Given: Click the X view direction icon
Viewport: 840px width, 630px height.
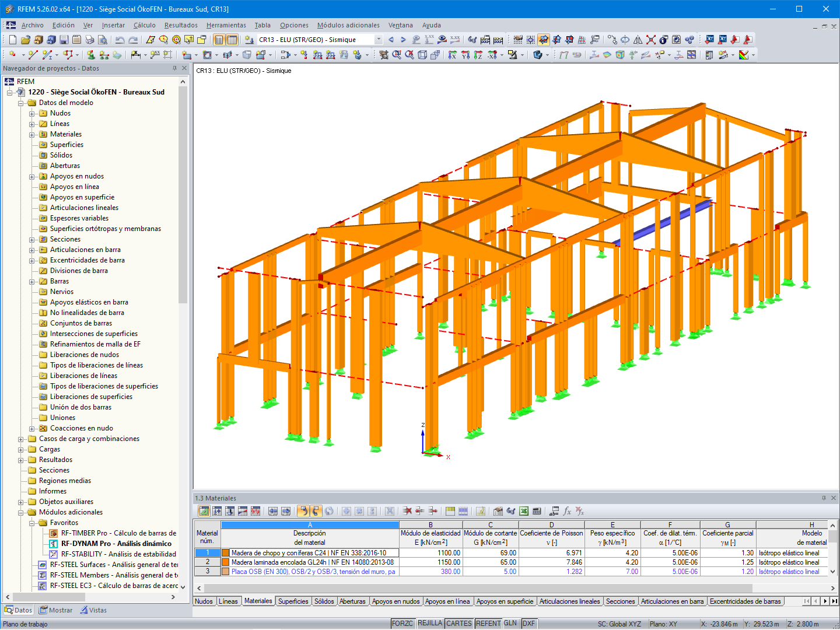Looking at the screenshot, I should click(x=453, y=55).
